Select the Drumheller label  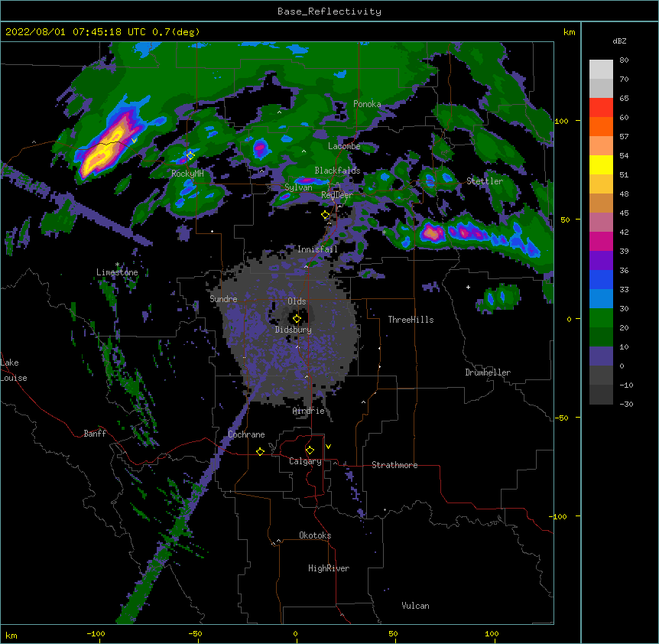[x=488, y=372]
